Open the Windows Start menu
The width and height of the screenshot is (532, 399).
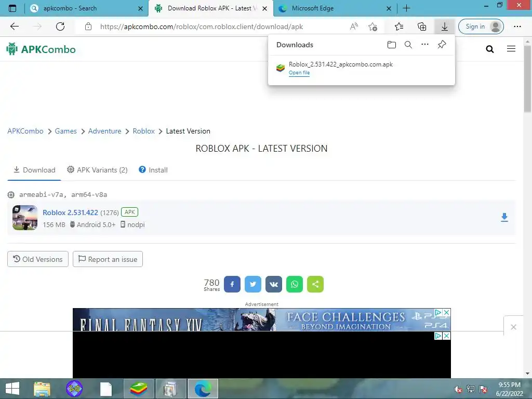pos(12,389)
